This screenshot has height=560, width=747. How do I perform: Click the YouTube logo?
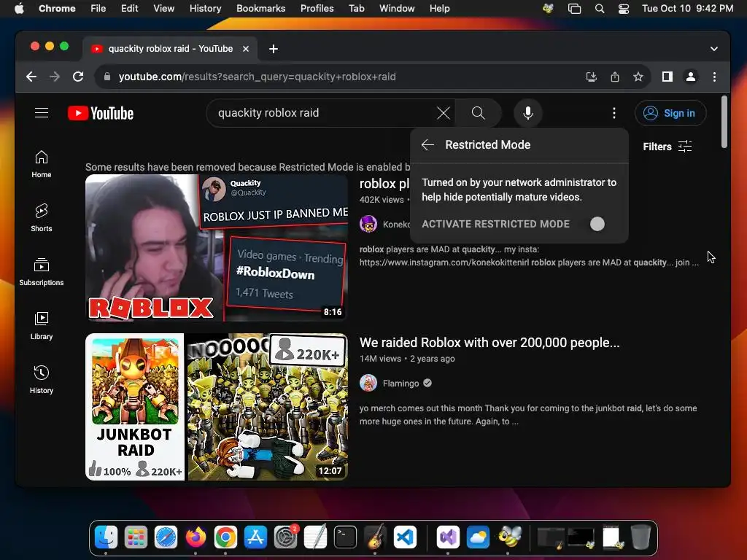pyautogui.click(x=101, y=113)
